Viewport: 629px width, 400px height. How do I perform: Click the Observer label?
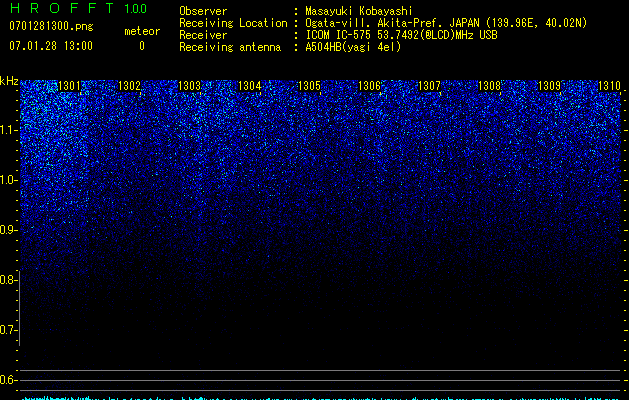(203, 11)
